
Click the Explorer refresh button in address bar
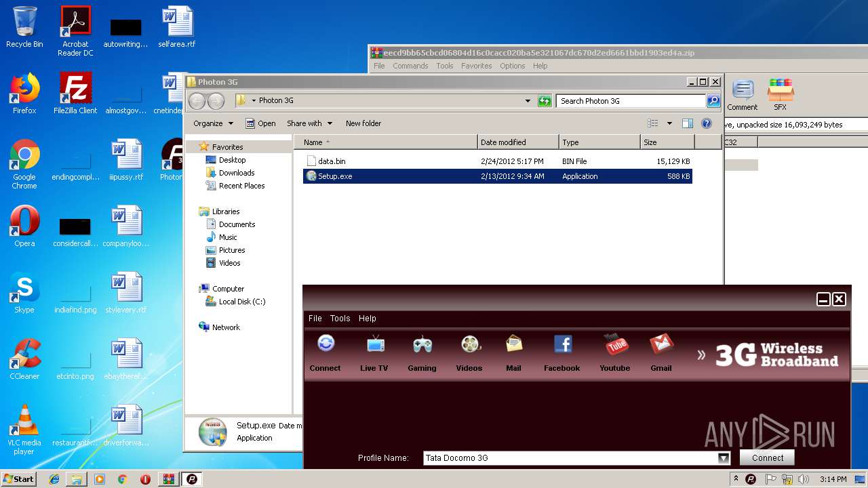545,101
